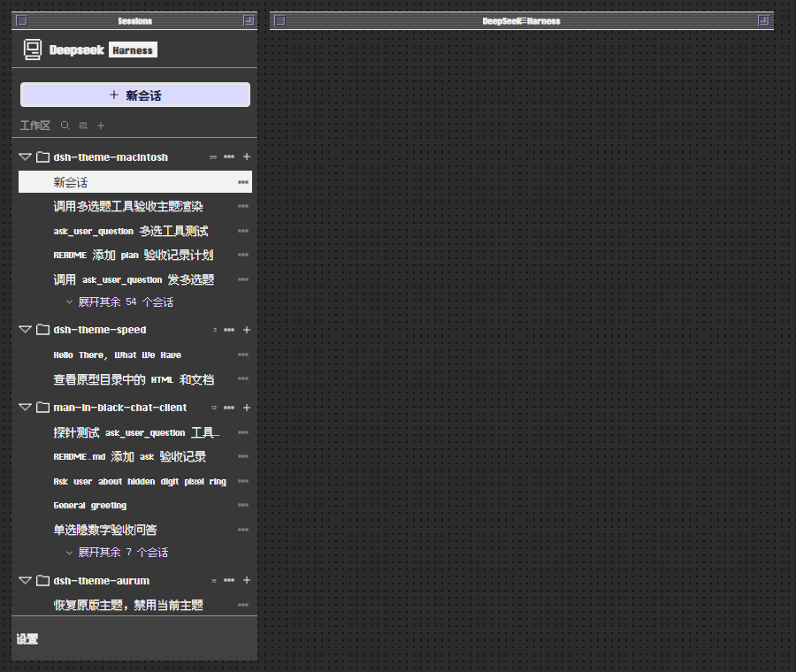Click DeepSeek Harness window left title-bar box
Screen dimensions: 796x672
(279, 21)
